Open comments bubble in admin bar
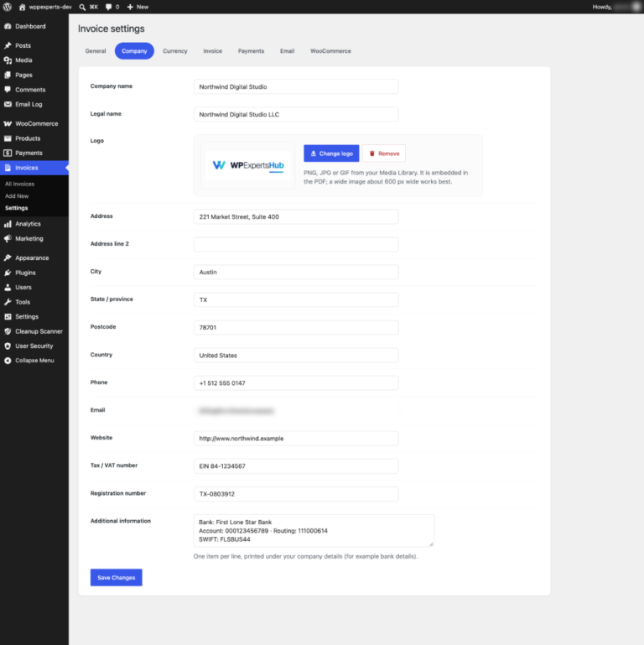644x645 pixels. click(112, 7)
